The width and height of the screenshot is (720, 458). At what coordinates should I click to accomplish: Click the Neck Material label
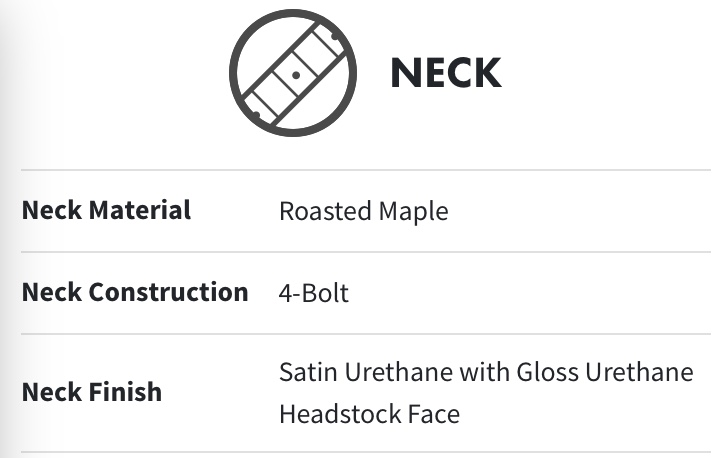pos(106,211)
